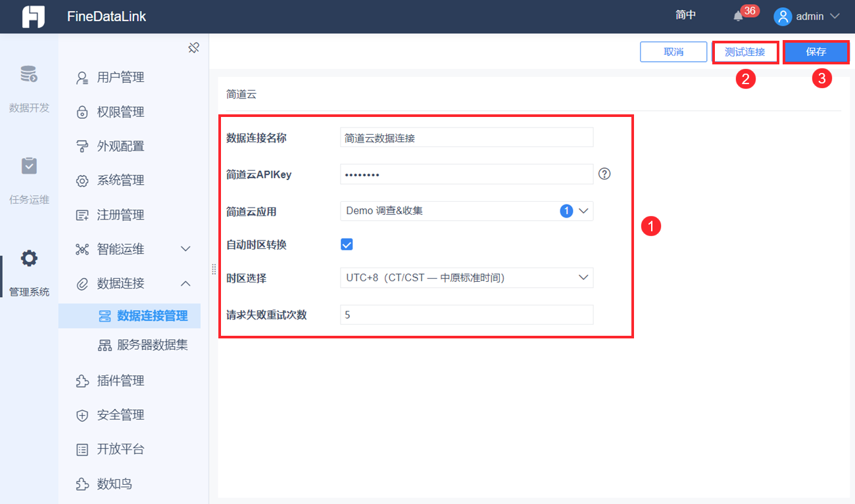
Task: Click the 测试连接 button
Action: (745, 52)
